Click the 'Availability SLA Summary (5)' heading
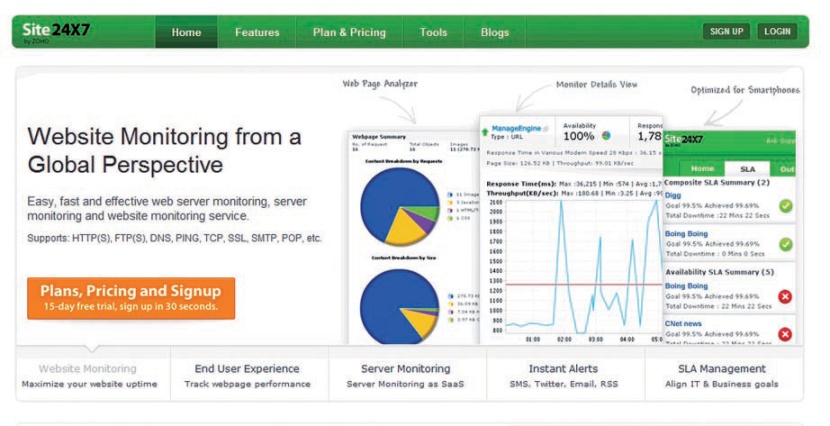Viewport: 830px width, 426px height. [x=719, y=271]
